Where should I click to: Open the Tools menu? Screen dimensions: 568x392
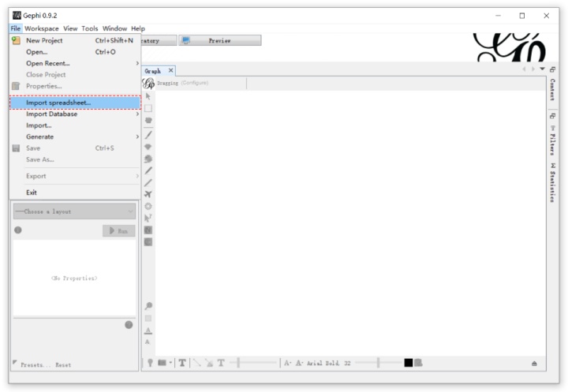coord(89,28)
